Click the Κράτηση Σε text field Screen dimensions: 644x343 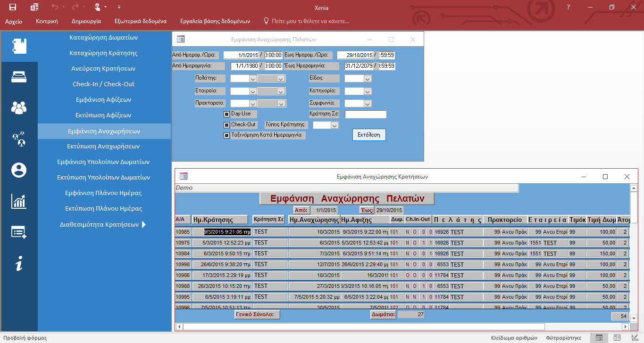365,114
